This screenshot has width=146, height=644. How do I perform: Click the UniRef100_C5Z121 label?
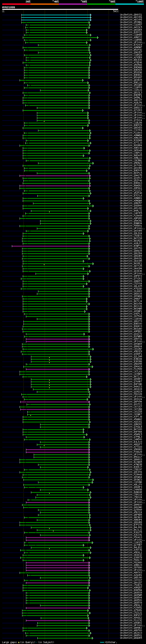tap(131, 613)
